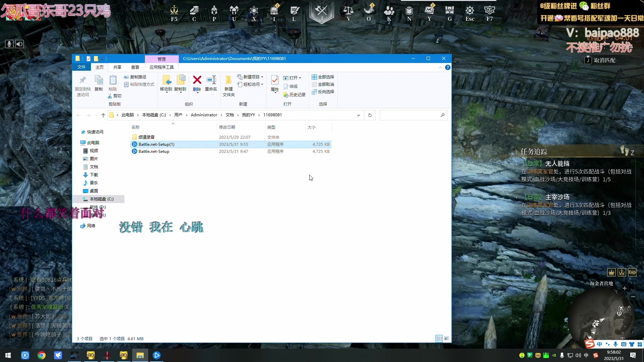644x362 pixels.
Task: Open the taskbar notification center
Action: pyautogui.click(x=633, y=355)
